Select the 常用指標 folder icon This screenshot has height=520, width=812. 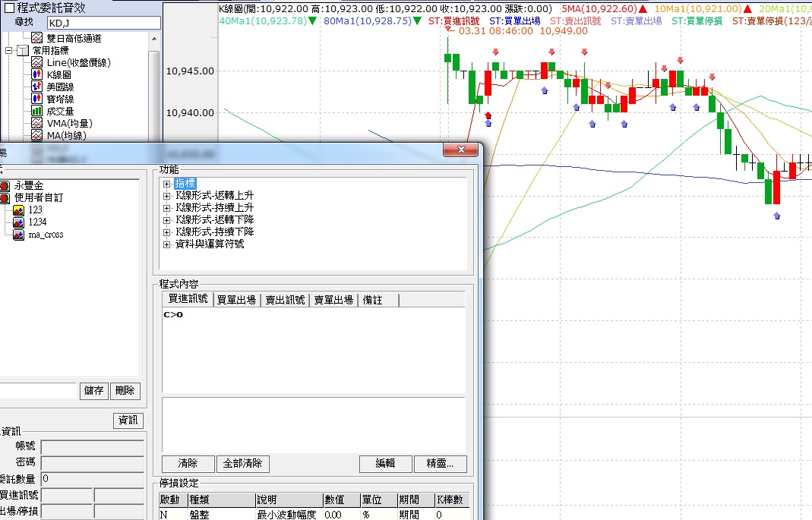point(23,50)
